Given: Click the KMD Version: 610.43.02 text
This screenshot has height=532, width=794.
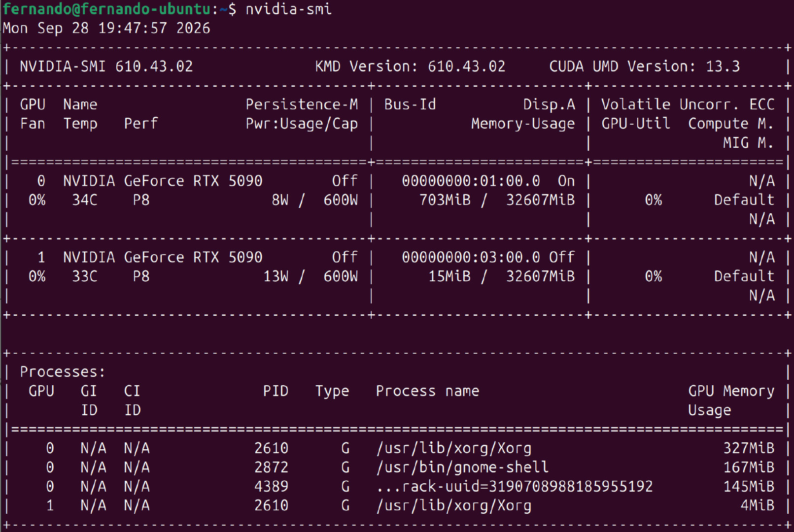Looking at the screenshot, I should pos(410,66).
